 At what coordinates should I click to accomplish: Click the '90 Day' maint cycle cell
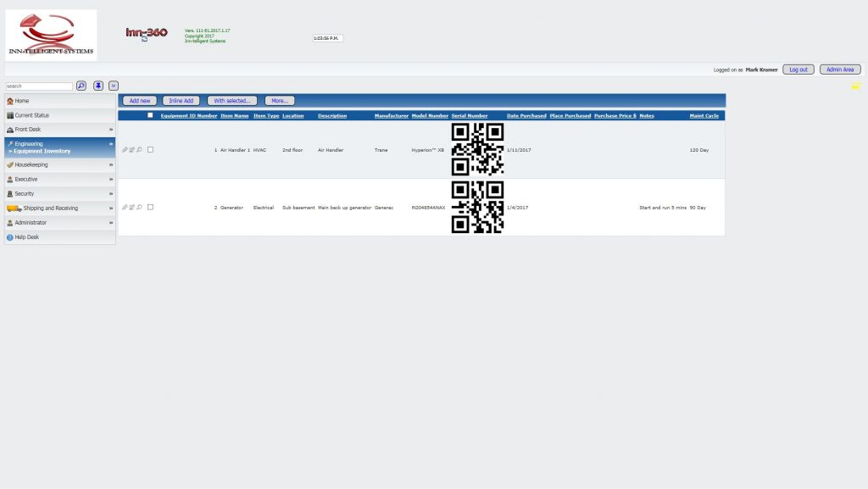pos(698,208)
